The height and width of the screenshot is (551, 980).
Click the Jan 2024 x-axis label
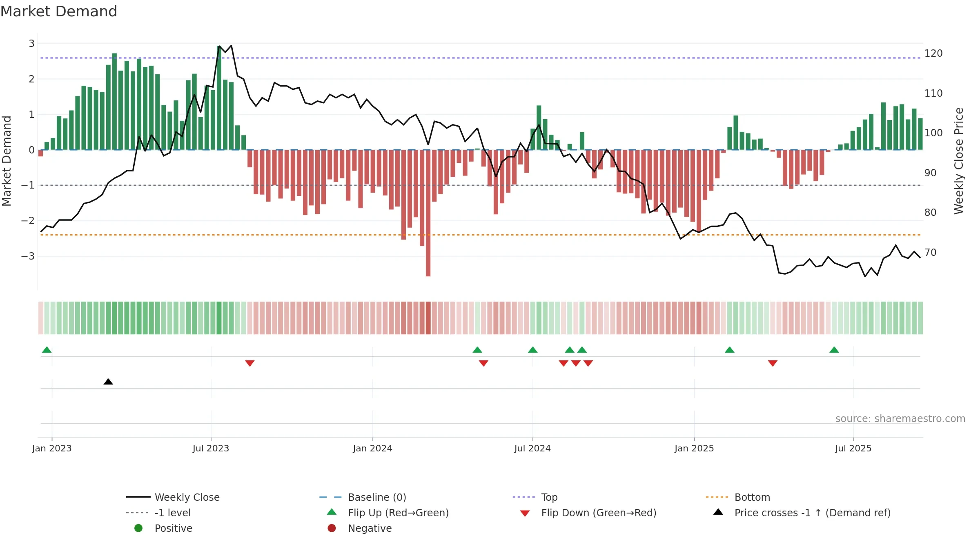(x=373, y=448)
